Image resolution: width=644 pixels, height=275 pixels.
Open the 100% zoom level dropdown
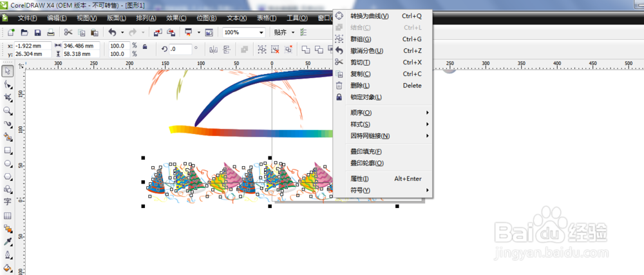261,32
